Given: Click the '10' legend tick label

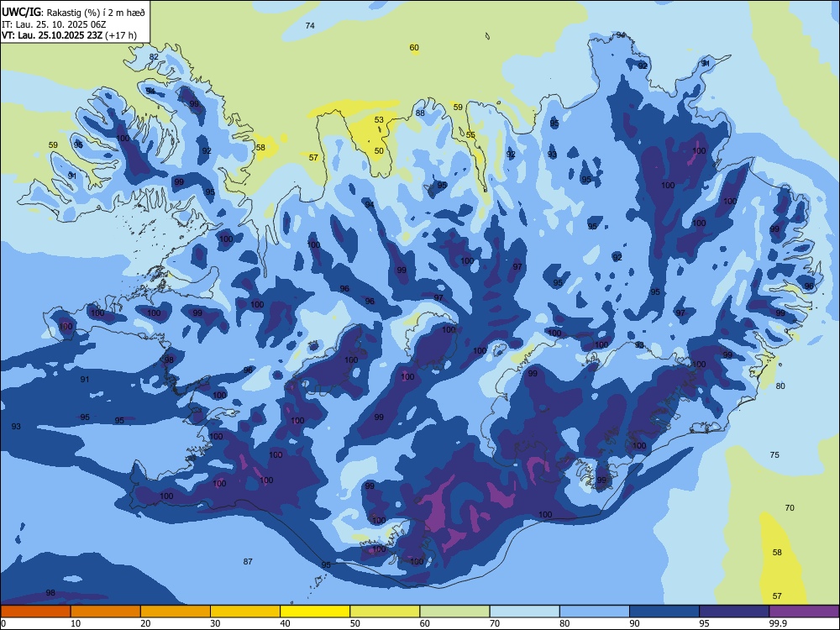Looking at the screenshot, I should 76,623.
